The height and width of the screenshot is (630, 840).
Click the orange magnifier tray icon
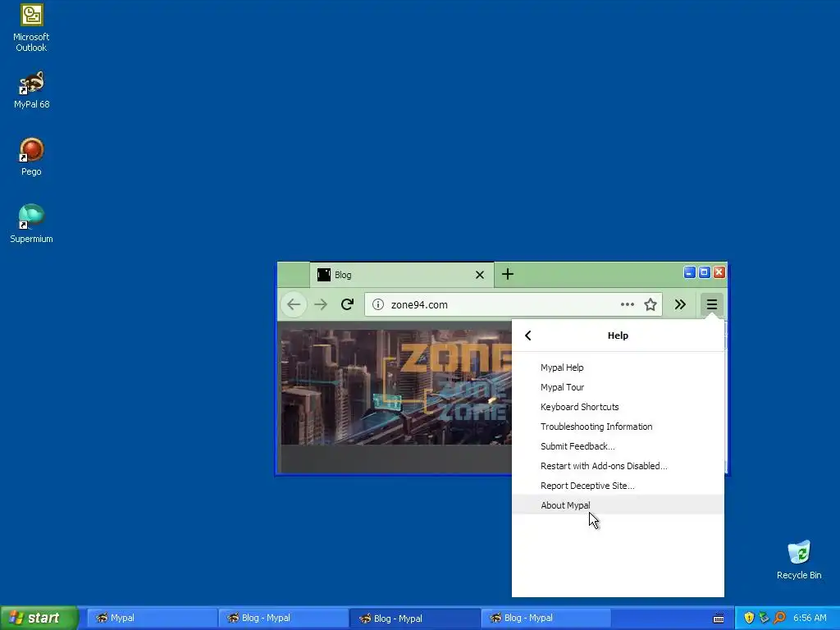pyautogui.click(x=779, y=618)
